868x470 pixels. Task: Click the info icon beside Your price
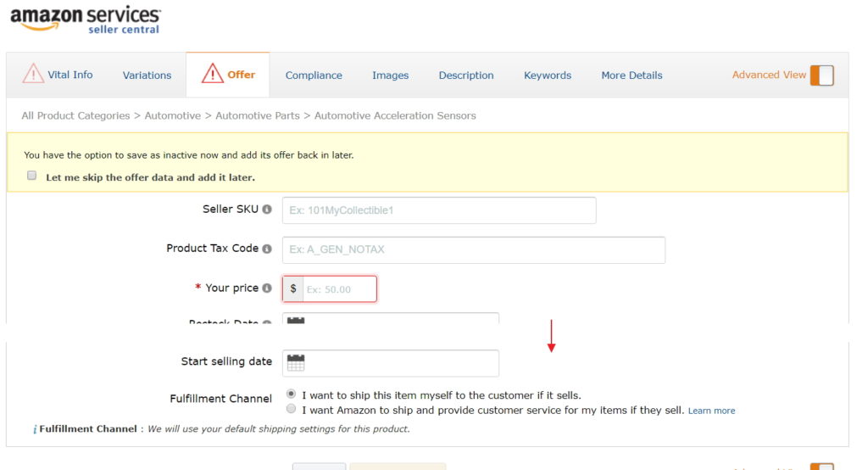coord(267,288)
